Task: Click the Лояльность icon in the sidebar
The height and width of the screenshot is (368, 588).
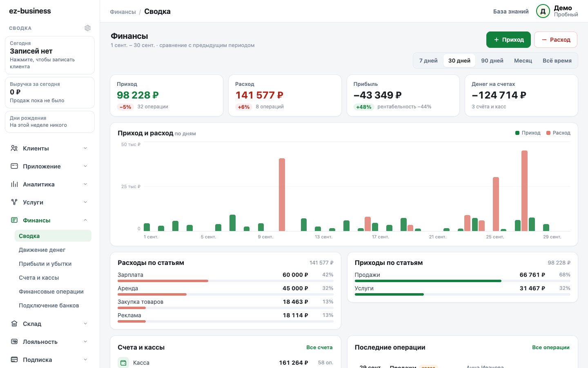Action: coord(14,341)
